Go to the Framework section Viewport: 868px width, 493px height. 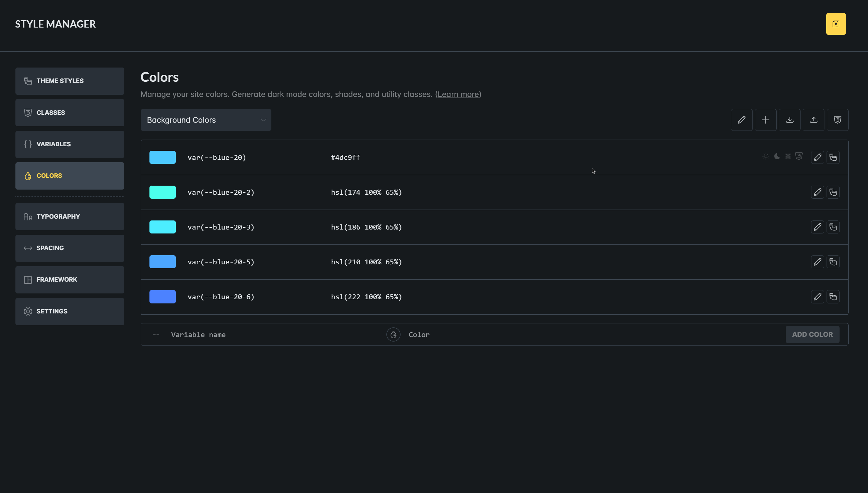(x=70, y=280)
